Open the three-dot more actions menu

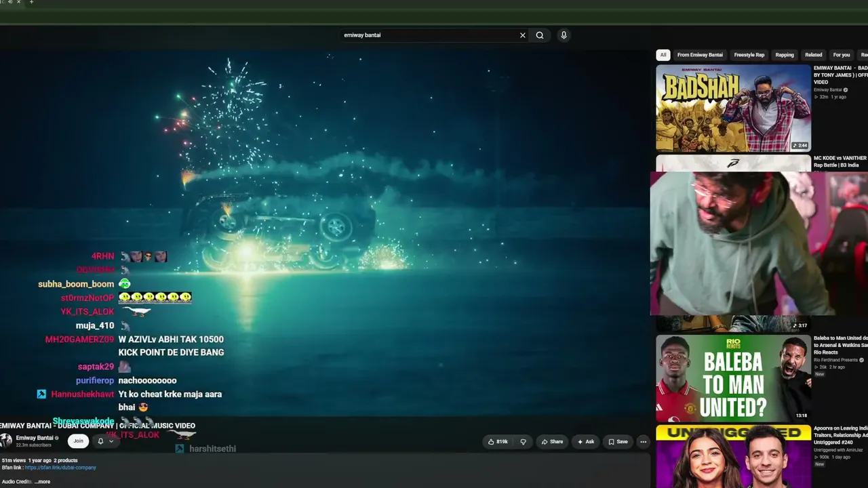[x=644, y=442]
